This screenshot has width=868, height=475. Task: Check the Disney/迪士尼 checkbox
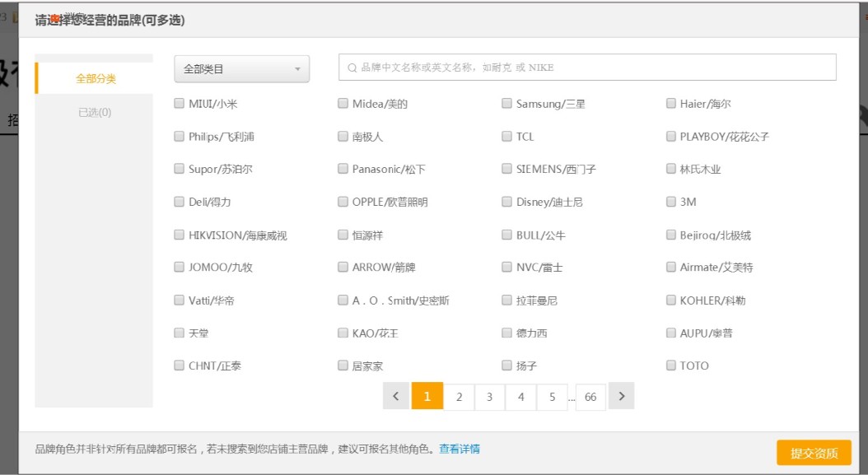[506, 202]
